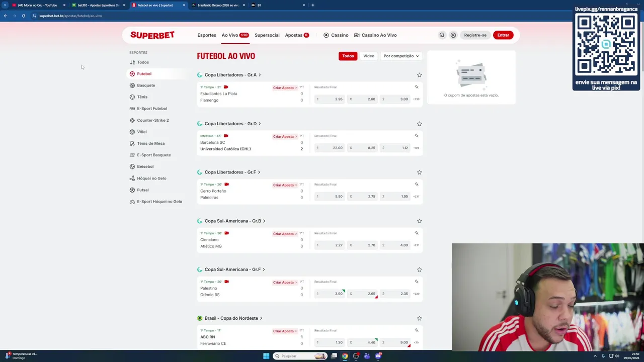The width and height of the screenshot is (644, 362).
Task: Open the search magnifier icon in Superbet header
Action: (x=442, y=35)
